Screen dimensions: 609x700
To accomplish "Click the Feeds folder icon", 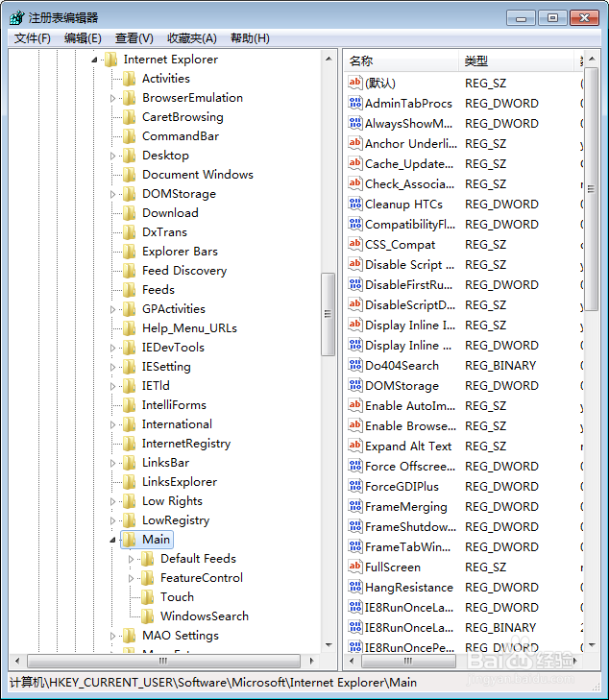I will coord(129,290).
